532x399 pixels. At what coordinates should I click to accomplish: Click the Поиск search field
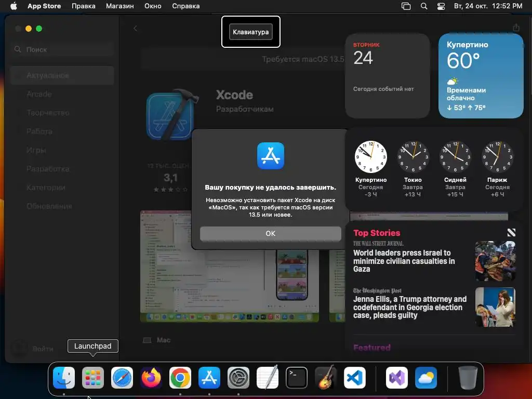(x=62, y=49)
